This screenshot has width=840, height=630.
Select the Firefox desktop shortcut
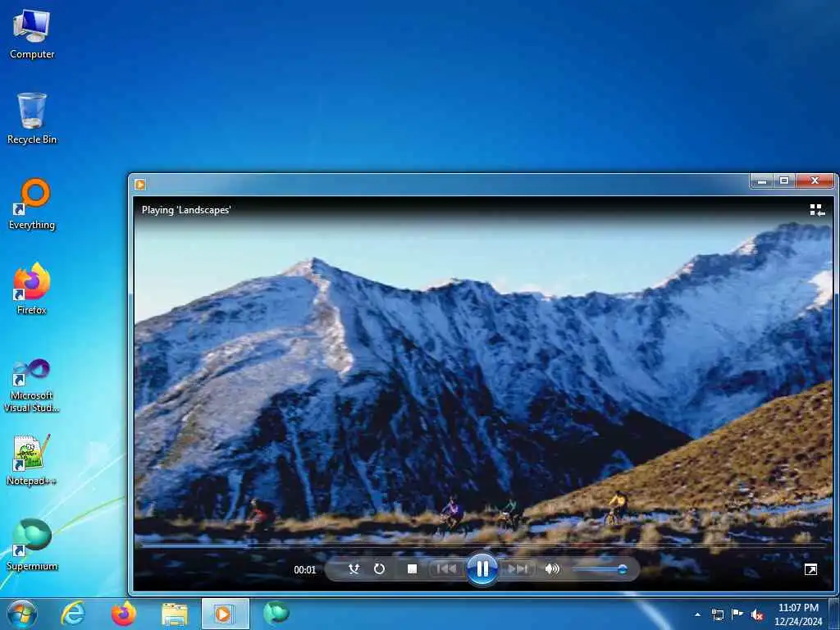[32, 290]
